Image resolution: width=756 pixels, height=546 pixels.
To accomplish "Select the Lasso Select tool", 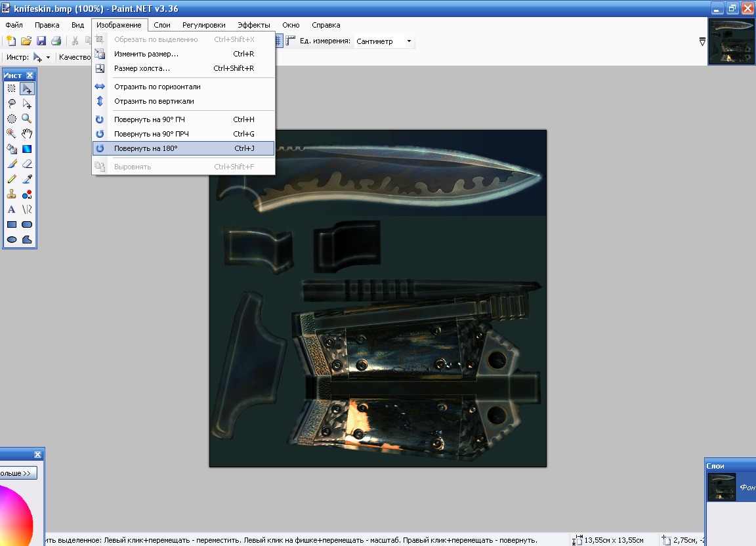I will tap(11, 103).
